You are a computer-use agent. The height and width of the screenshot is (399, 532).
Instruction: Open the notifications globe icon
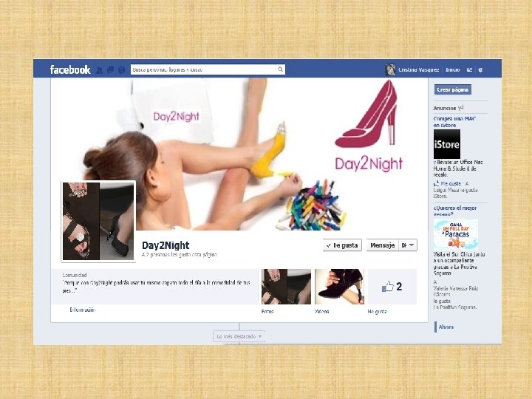121,70
